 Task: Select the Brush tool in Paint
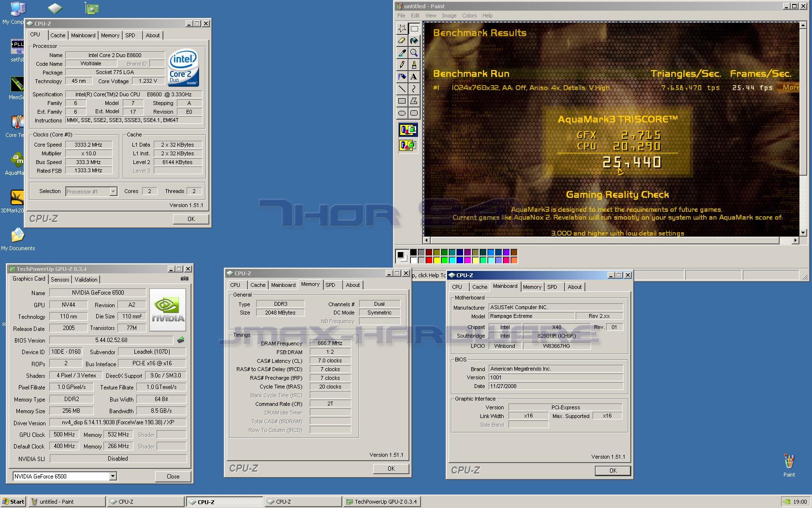tap(414, 65)
